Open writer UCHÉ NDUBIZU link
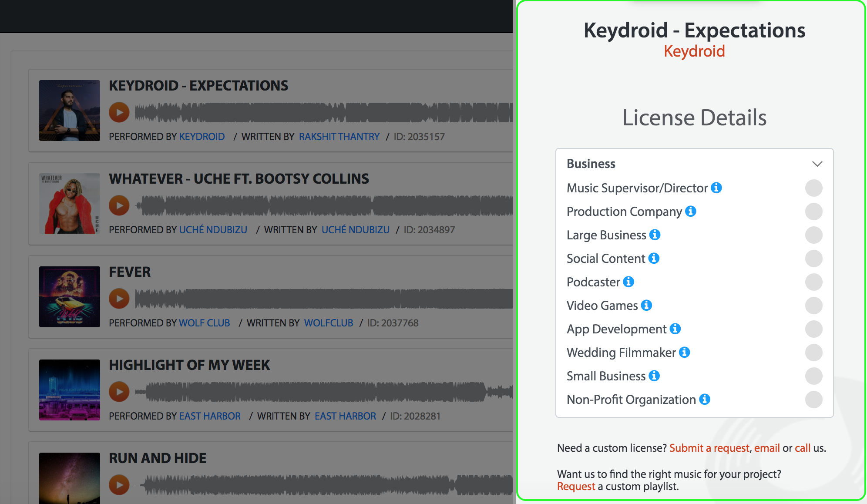Image resolution: width=867 pixels, height=504 pixels. click(356, 230)
